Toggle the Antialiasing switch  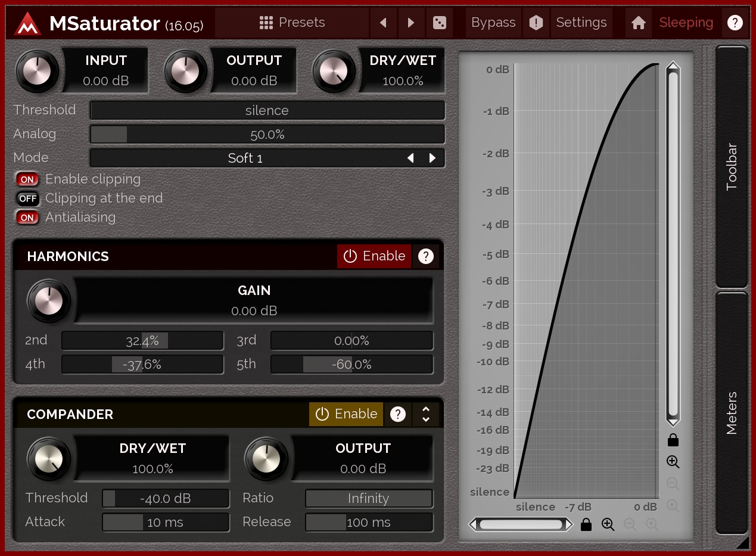click(x=27, y=218)
